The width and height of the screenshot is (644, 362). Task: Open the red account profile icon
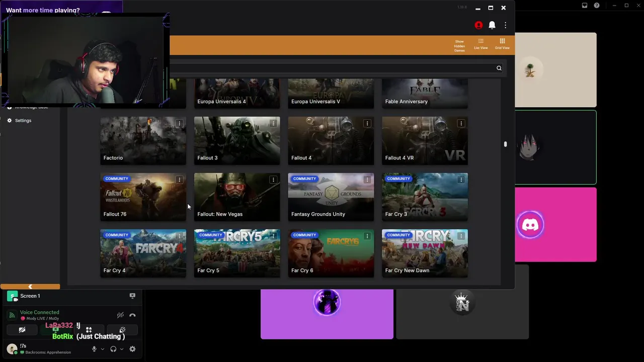click(478, 25)
